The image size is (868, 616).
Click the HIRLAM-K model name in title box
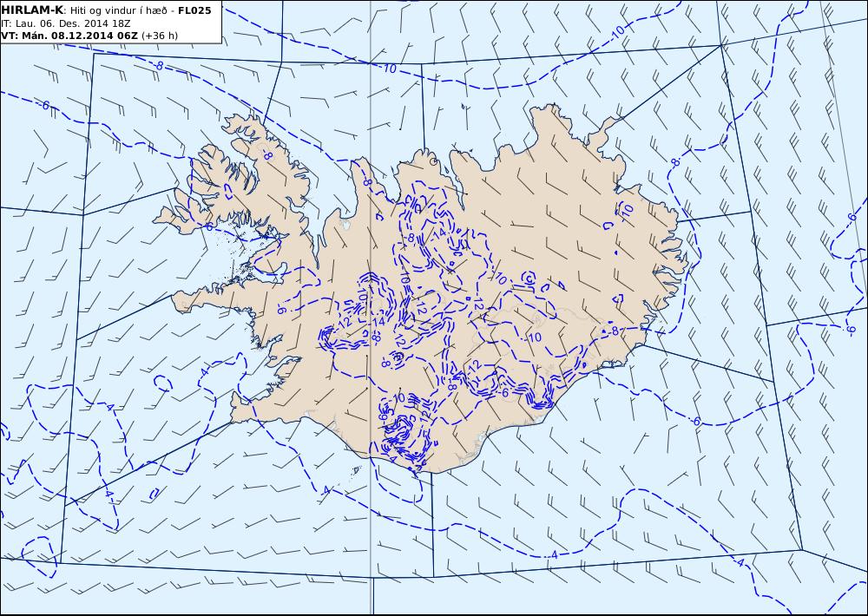point(32,10)
